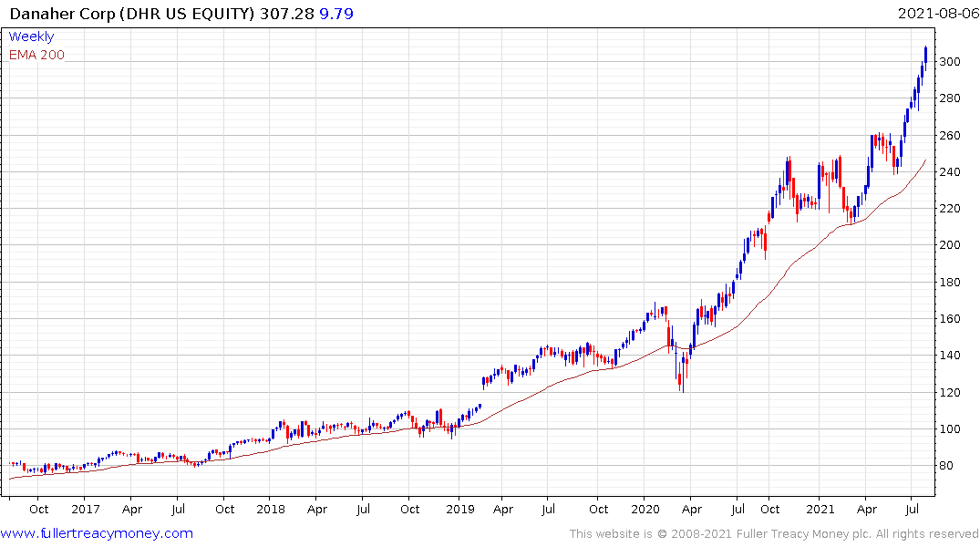The width and height of the screenshot is (980, 547).
Task: Click the 'Weekly' interval label
Action: [31, 36]
